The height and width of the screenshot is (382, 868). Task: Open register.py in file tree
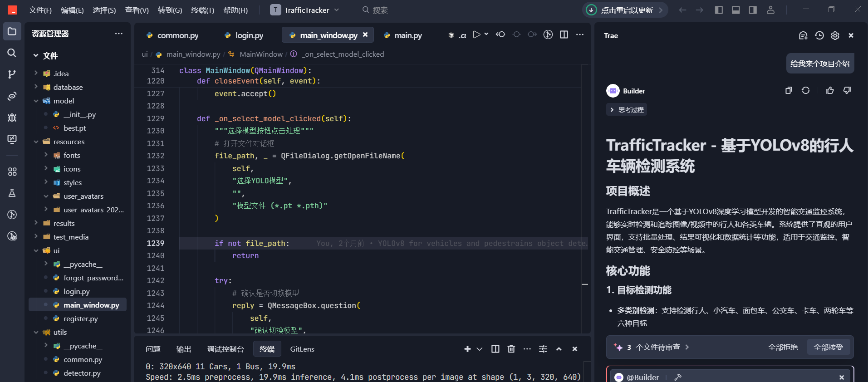click(81, 318)
